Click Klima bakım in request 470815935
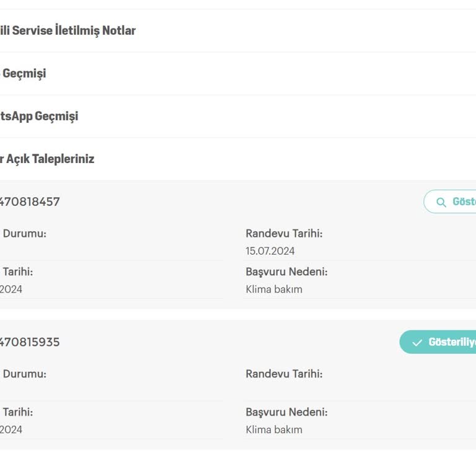The width and height of the screenshot is (476, 476). click(x=274, y=430)
